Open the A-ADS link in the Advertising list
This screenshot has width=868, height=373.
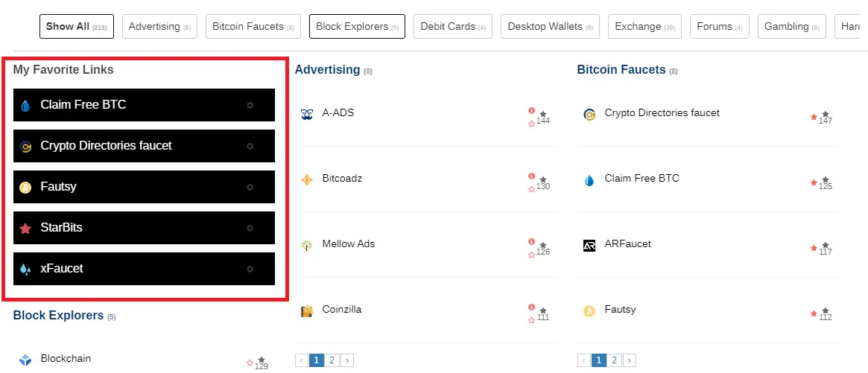[x=338, y=113]
